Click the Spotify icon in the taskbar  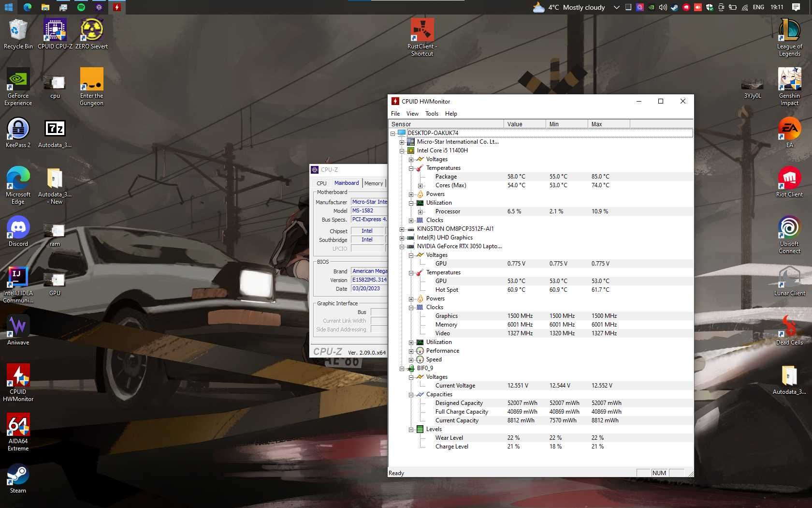pyautogui.click(x=81, y=7)
